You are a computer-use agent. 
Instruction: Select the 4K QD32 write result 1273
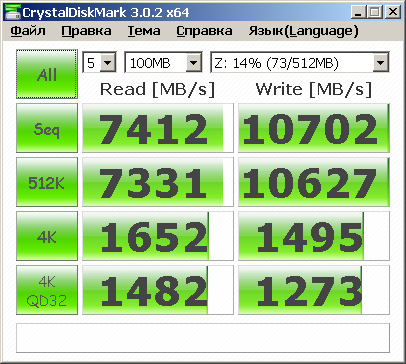pyautogui.click(x=314, y=290)
